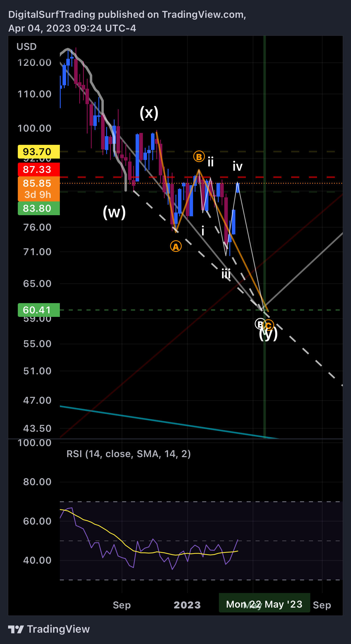The width and height of the screenshot is (351, 644).
Task: Click the orange 85.85 current price label
Action: [39, 183]
